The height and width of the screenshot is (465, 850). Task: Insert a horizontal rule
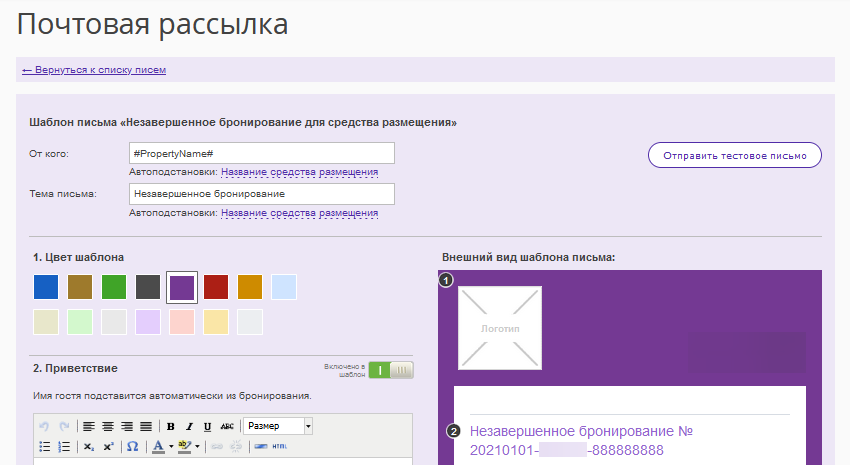point(261,447)
